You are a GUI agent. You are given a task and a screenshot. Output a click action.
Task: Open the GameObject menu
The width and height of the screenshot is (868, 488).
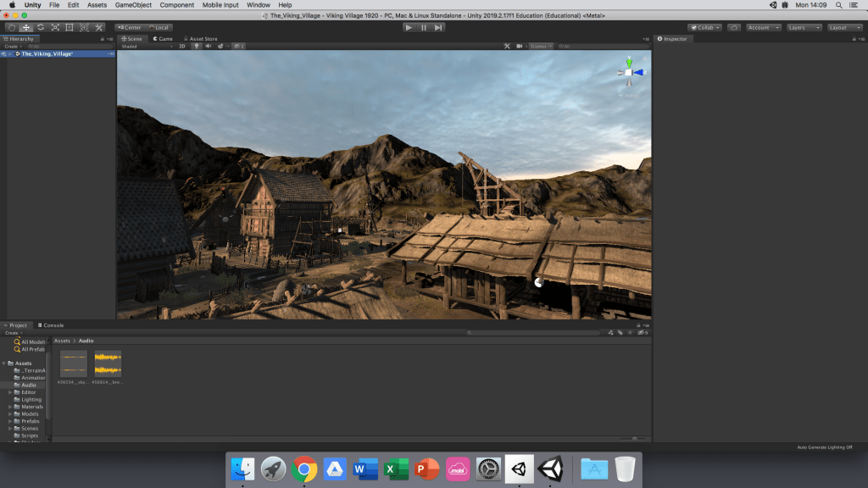coord(132,5)
